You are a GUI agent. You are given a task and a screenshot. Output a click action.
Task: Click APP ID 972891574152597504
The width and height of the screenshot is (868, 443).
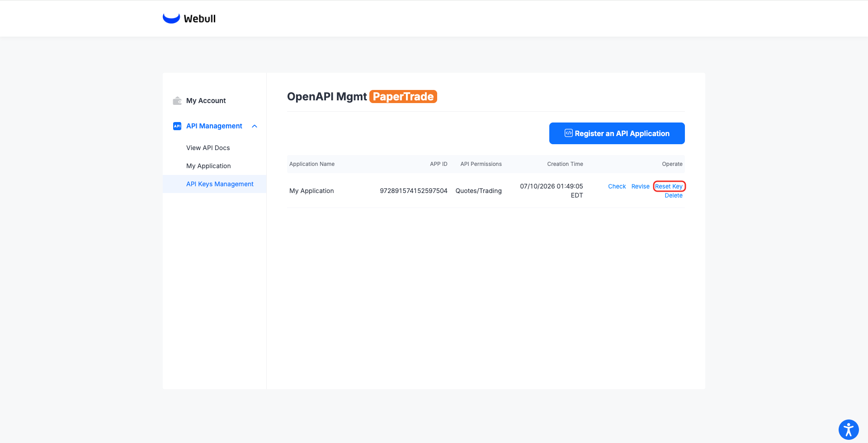pyautogui.click(x=414, y=191)
